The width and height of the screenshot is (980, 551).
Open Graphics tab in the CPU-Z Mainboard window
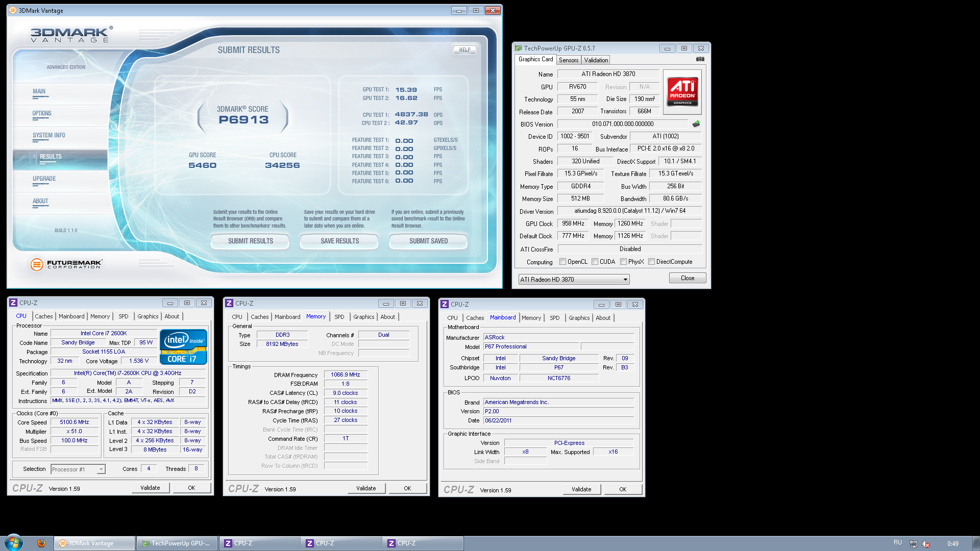pos(579,318)
